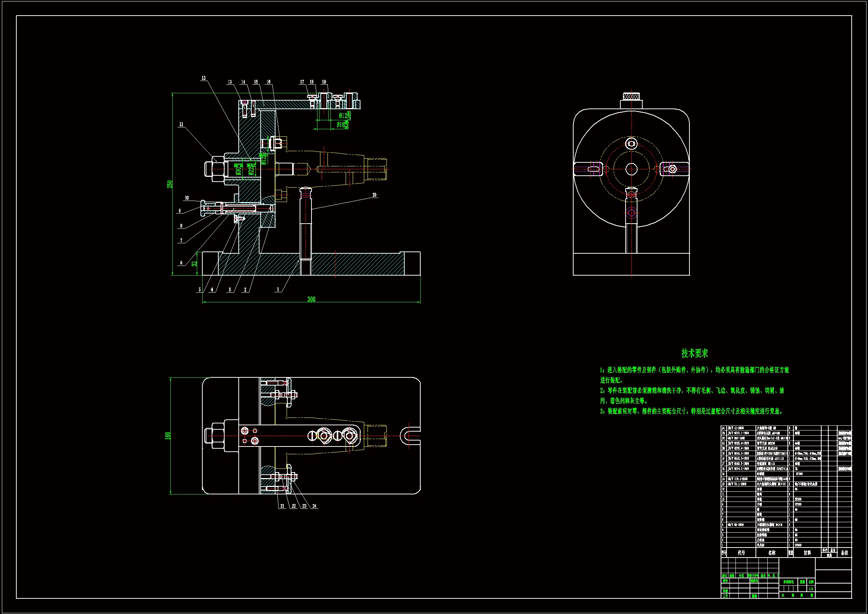Select part balloon number 24
The height and width of the screenshot is (614, 868).
314,506
